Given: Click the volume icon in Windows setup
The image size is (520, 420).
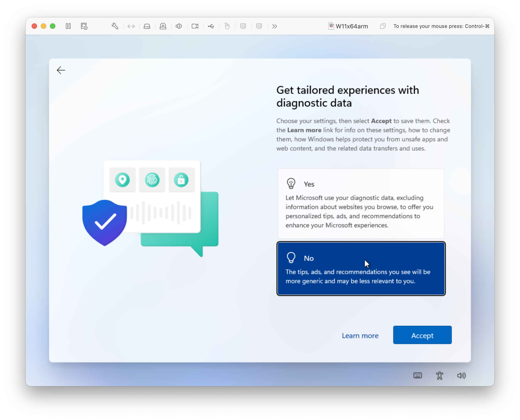Looking at the screenshot, I should pyautogui.click(x=461, y=375).
